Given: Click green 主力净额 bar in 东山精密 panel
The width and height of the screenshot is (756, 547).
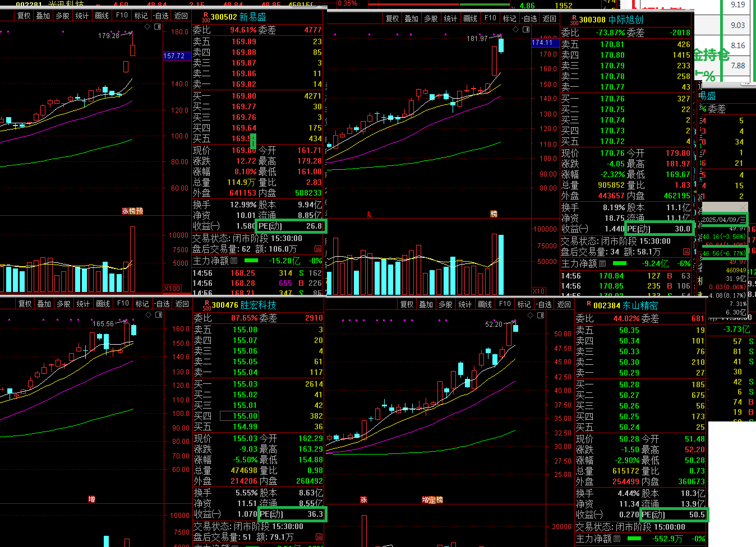Looking at the screenshot, I should click(x=634, y=539).
